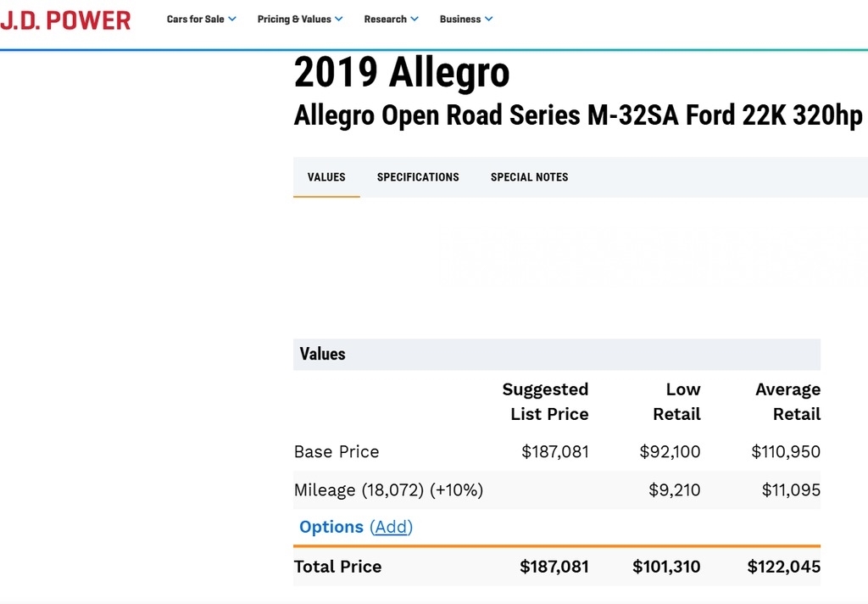Select the Values tab
The width and height of the screenshot is (868, 604).
[x=326, y=177]
